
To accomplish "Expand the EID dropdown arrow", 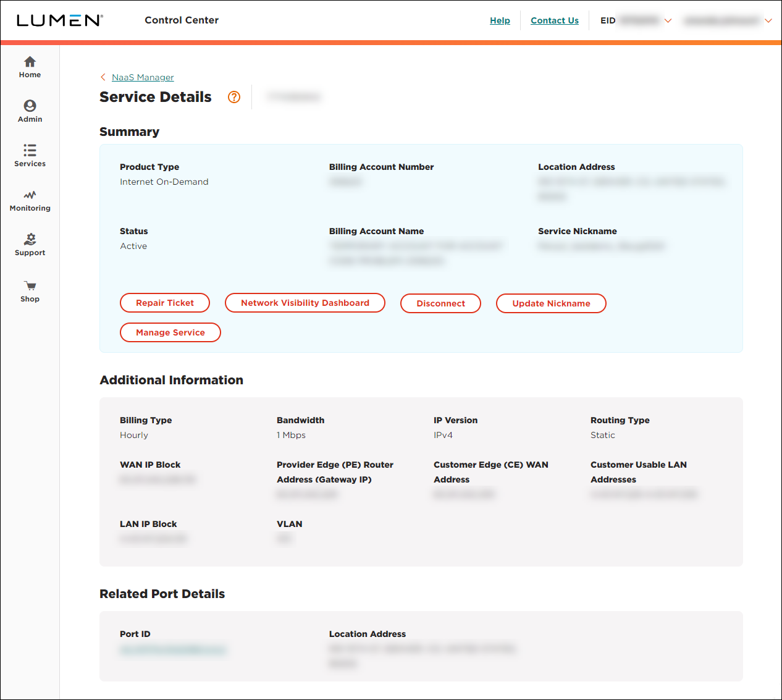I will pos(668,21).
